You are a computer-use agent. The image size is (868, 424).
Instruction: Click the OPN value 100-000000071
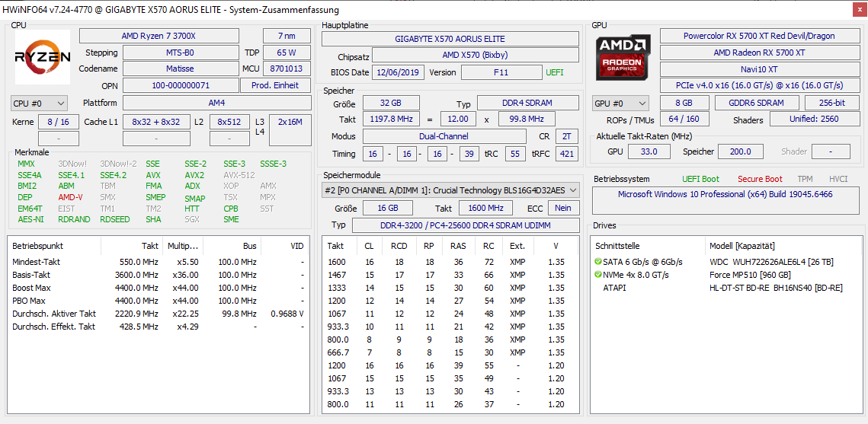click(181, 85)
